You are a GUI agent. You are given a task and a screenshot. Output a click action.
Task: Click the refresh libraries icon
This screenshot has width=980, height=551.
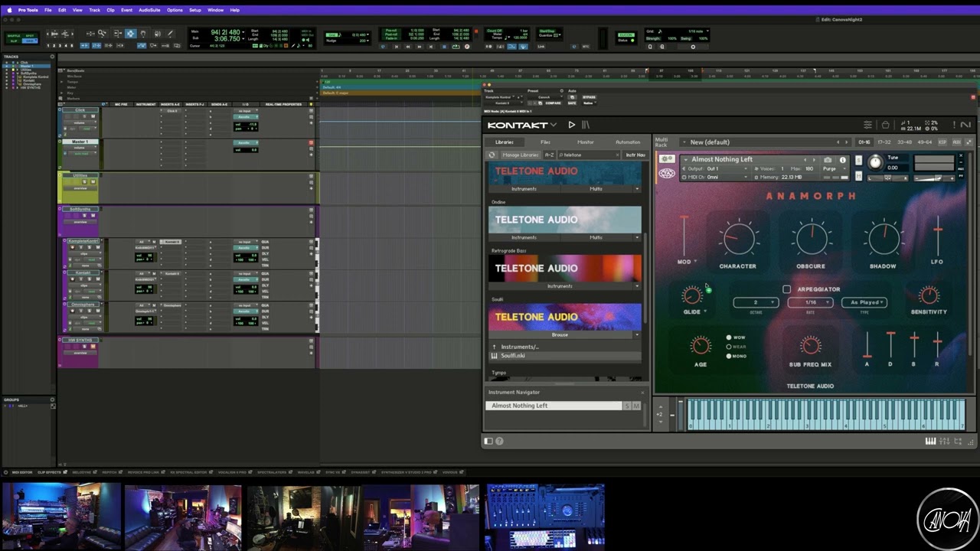492,155
